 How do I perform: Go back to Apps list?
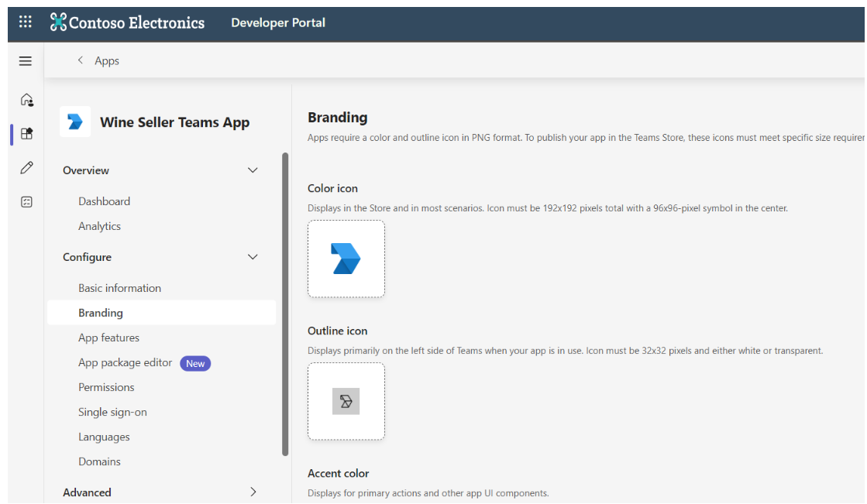(x=107, y=61)
